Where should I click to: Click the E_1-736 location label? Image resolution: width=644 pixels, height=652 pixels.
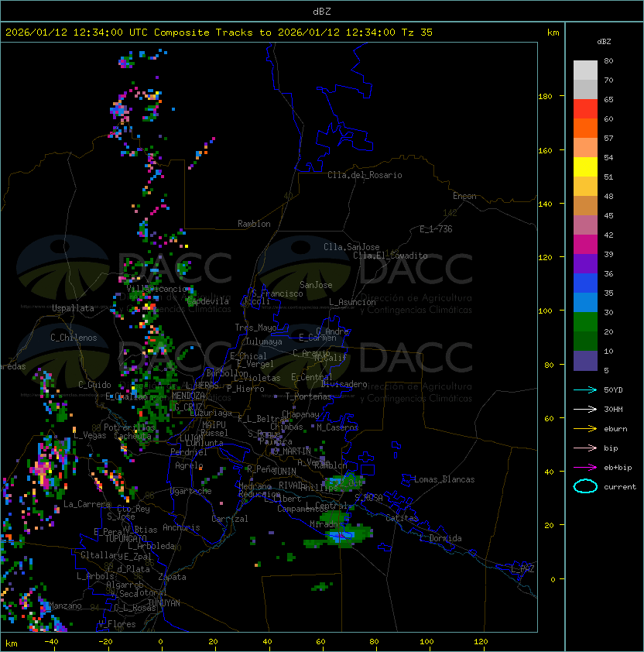click(436, 229)
